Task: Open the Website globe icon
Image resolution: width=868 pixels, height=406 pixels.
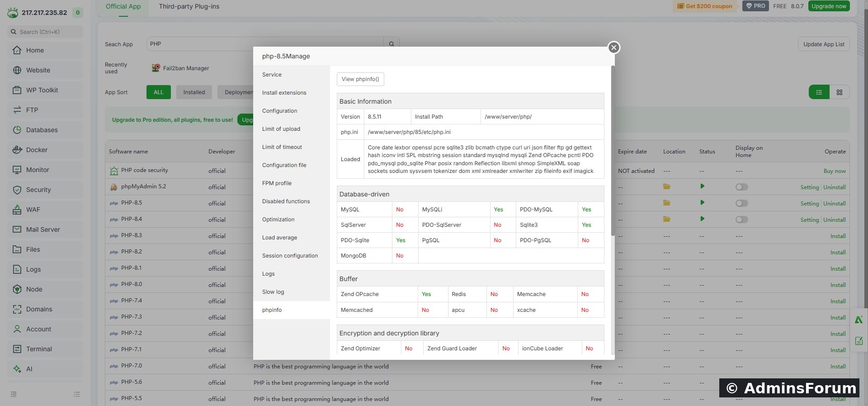Action: (17, 70)
